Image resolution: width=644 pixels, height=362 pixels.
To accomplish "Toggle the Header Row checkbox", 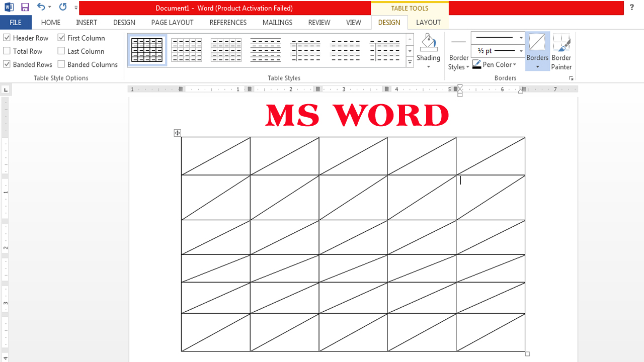I will 7,38.
